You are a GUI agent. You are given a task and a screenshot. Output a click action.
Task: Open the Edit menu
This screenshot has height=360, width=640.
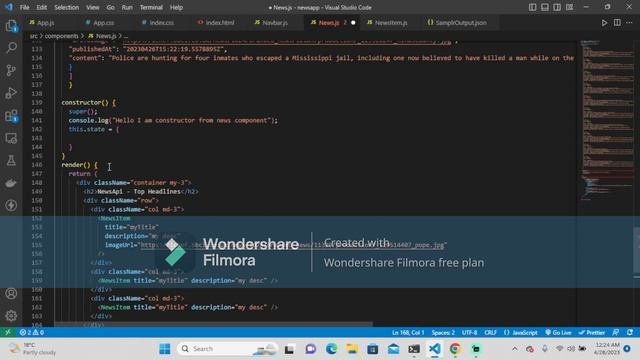tap(42, 7)
